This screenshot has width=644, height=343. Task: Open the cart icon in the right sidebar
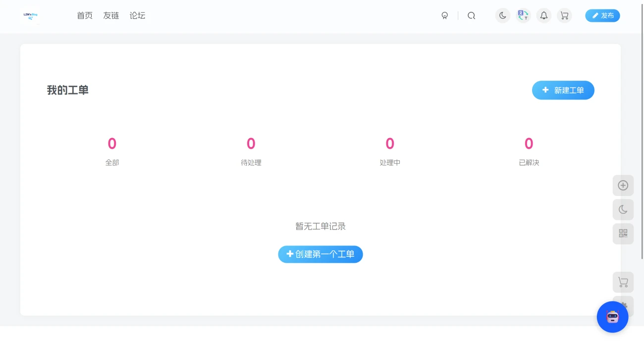(623, 282)
